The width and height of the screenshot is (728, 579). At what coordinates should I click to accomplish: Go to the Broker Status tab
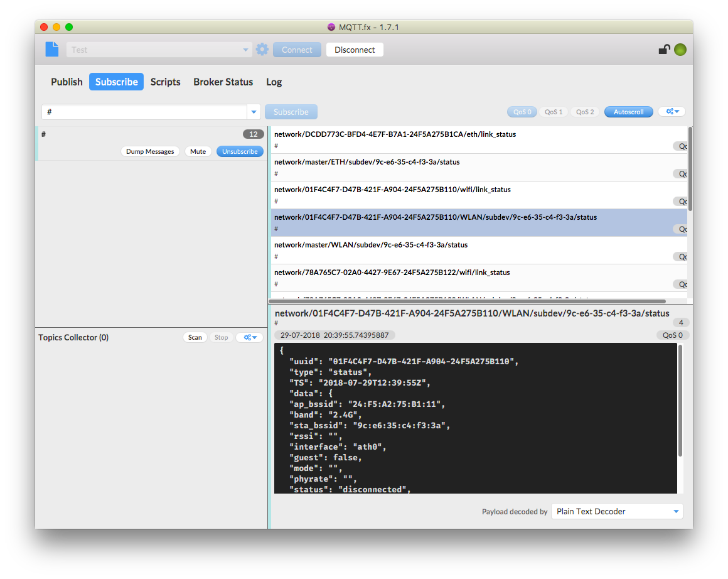pos(223,82)
